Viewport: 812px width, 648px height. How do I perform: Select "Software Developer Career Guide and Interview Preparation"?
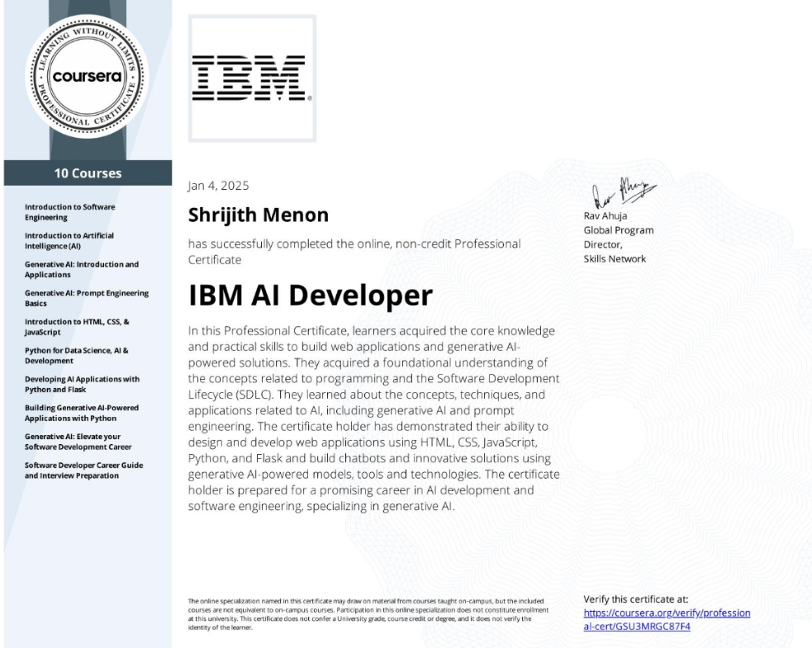coord(84,471)
